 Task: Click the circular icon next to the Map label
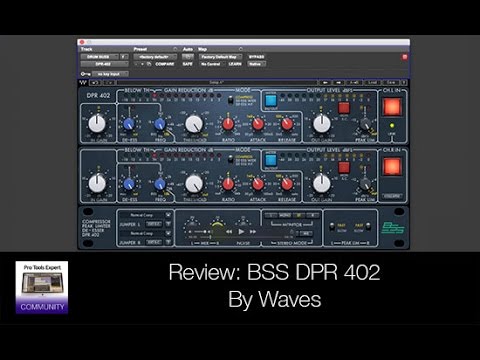tap(241, 49)
